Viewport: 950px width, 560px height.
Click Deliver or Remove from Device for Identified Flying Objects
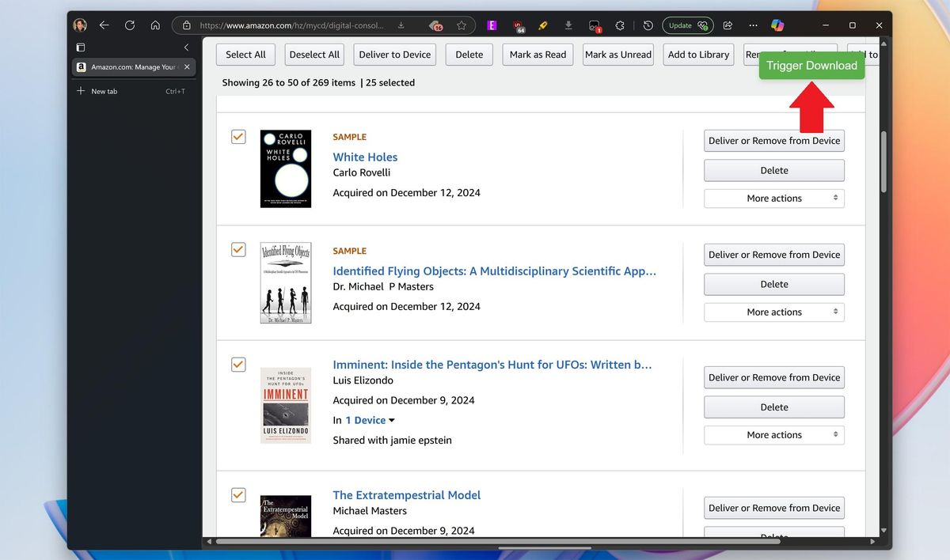[x=774, y=255]
